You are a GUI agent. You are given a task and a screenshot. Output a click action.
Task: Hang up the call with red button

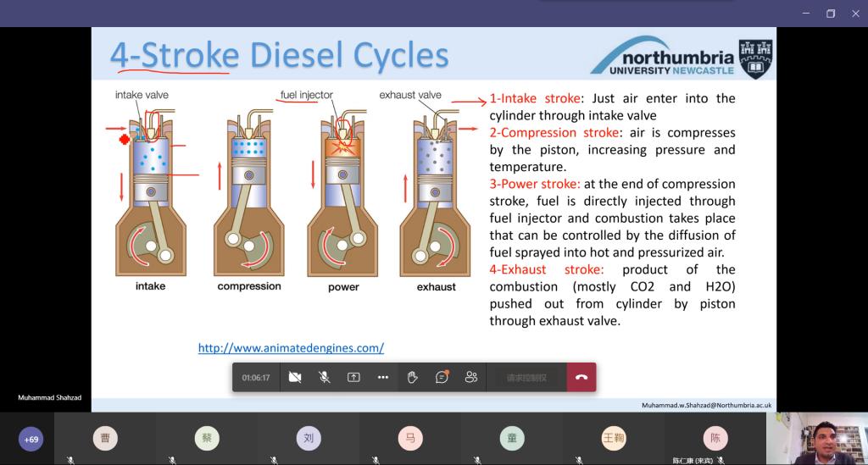pos(581,378)
